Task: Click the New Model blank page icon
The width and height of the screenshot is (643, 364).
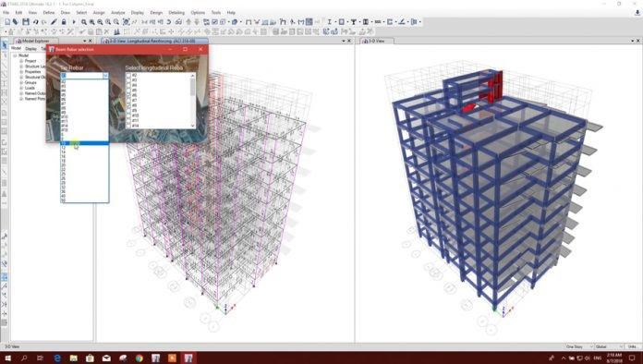Action: [x=7, y=22]
